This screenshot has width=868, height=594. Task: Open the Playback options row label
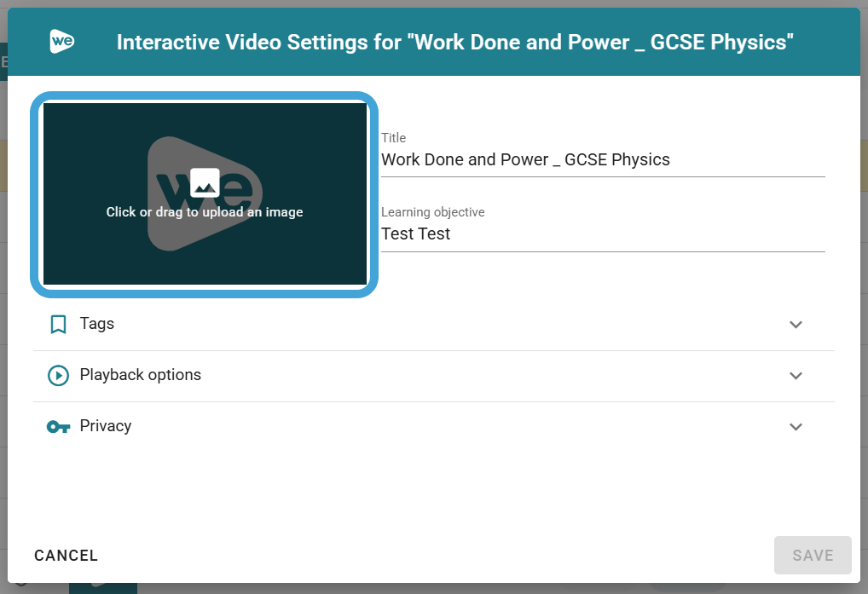click(141, 375)
